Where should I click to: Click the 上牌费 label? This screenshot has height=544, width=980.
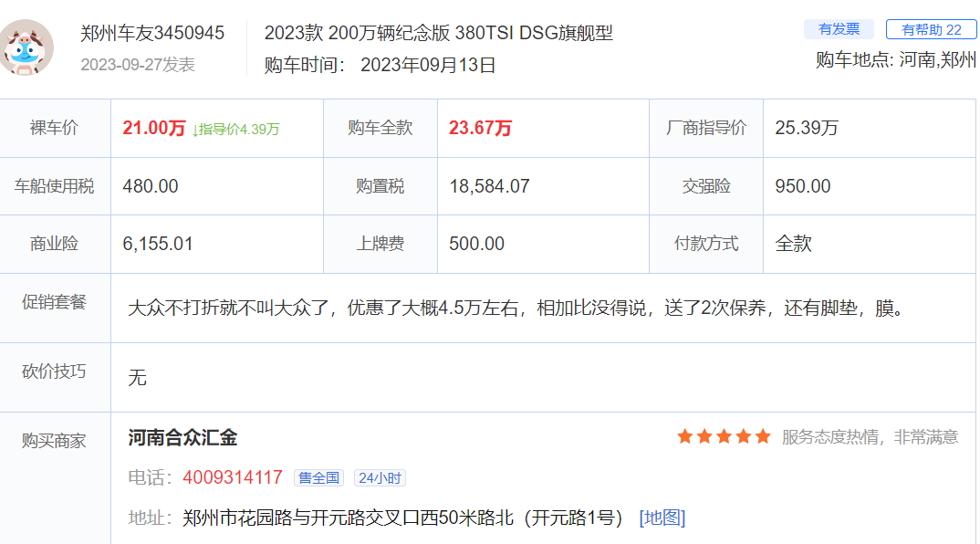[x=380, y=244]
